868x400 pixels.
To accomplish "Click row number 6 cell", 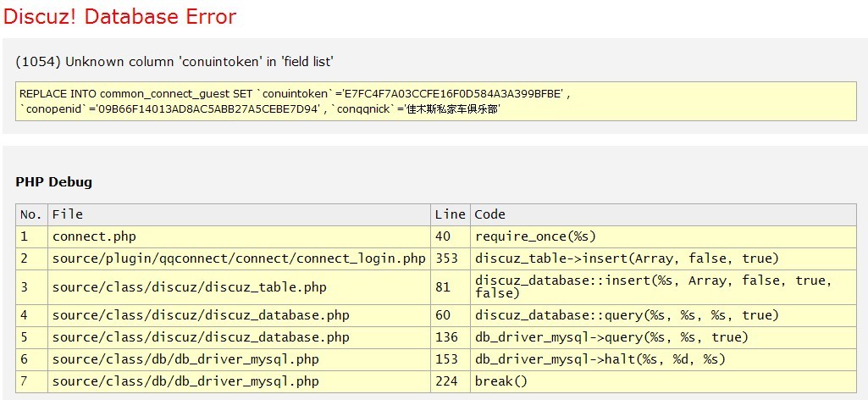I will 31,359.
